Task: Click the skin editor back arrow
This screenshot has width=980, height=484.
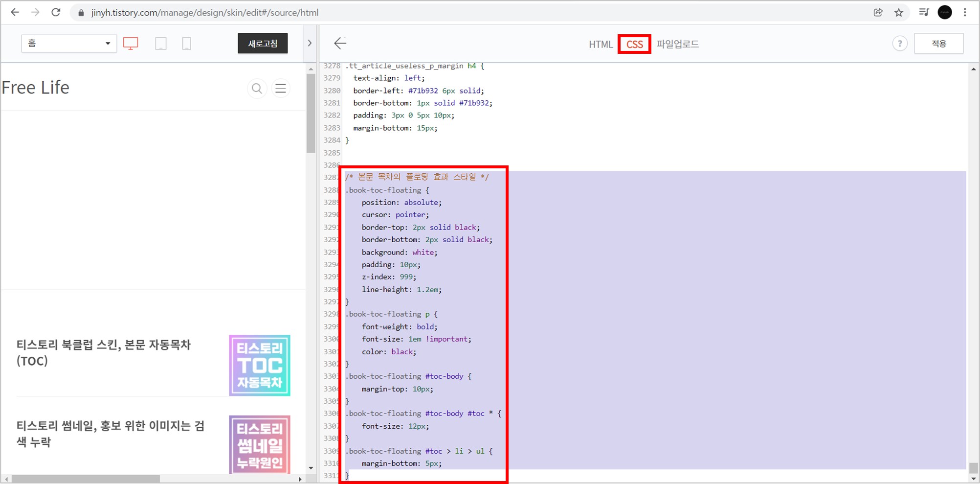Action: pyautogui.click(x=340, y=43)
